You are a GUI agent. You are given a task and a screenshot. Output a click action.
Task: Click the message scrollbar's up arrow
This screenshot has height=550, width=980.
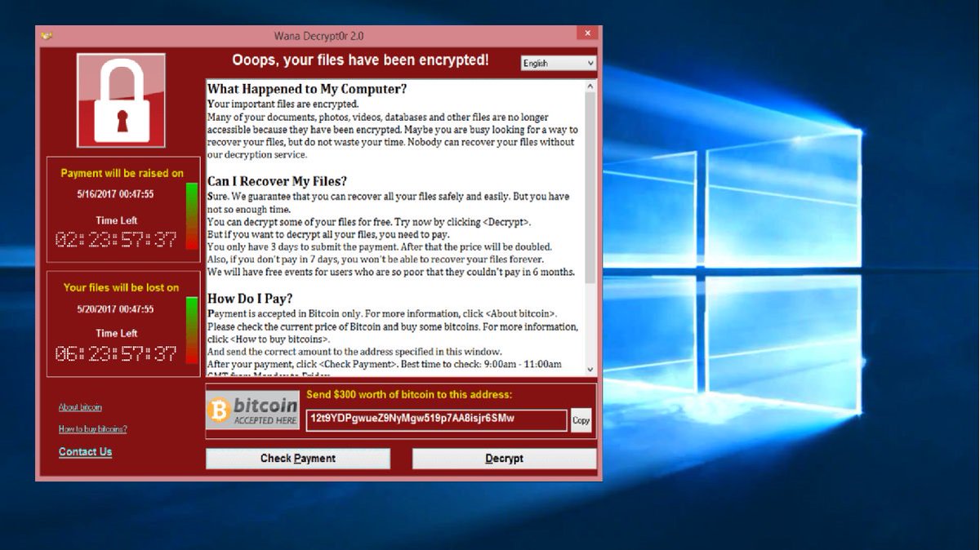tap(590, 85)
